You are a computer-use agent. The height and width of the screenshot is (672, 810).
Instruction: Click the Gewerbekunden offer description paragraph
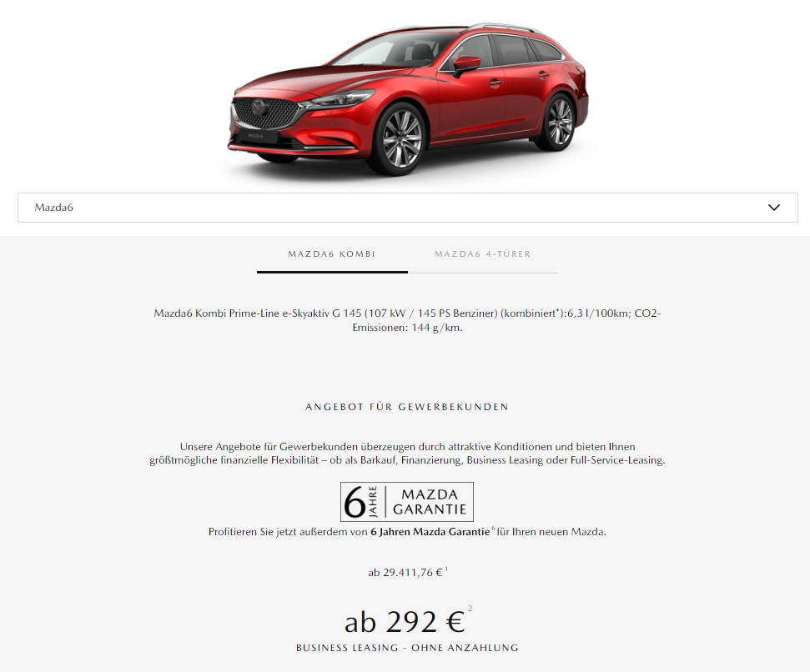[x=407, y=454]
